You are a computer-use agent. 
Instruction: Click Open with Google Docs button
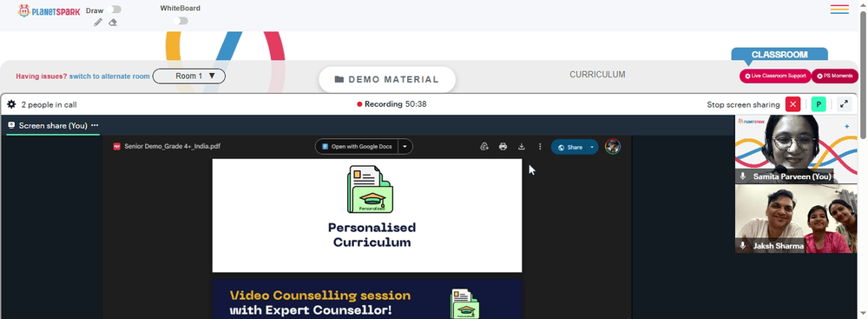tap(358, 147)
